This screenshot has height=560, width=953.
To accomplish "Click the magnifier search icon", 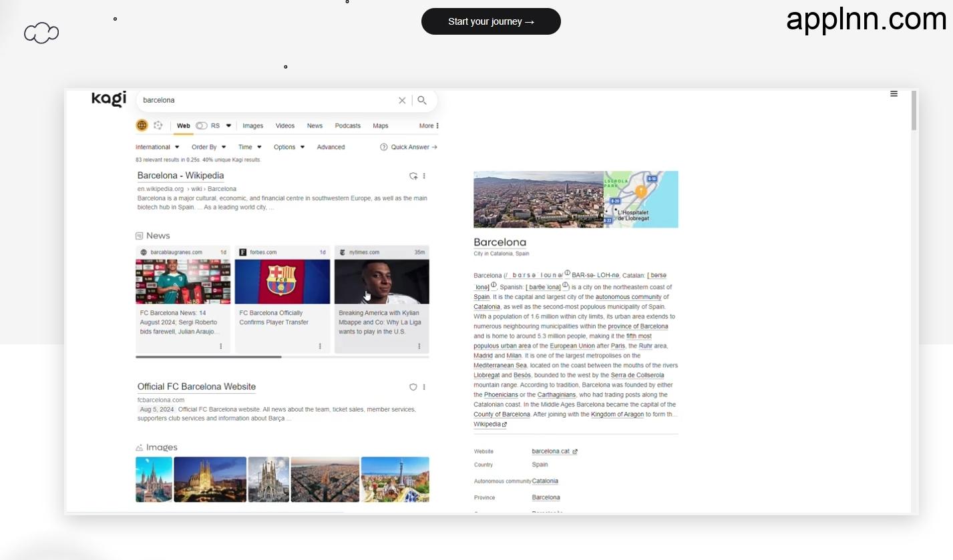I will pyautogui.click(x=422, y=100).
